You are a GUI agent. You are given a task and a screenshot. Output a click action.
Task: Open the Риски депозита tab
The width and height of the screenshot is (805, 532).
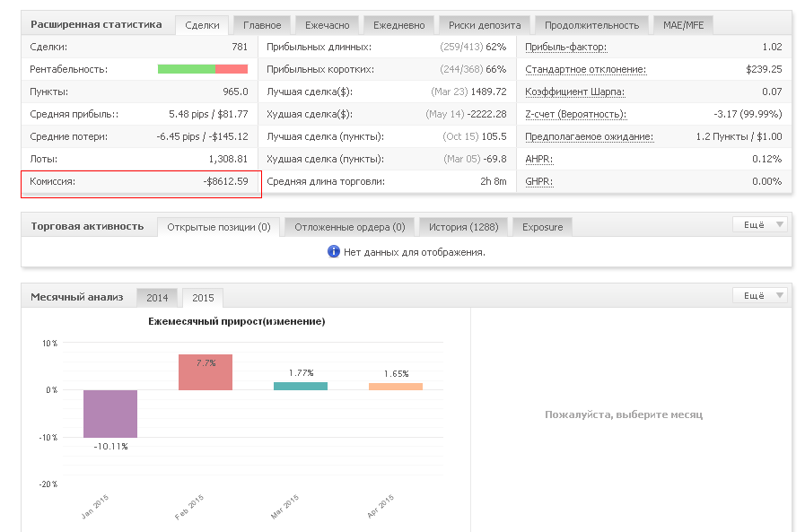pyautogui.click(x=485, y=25)
